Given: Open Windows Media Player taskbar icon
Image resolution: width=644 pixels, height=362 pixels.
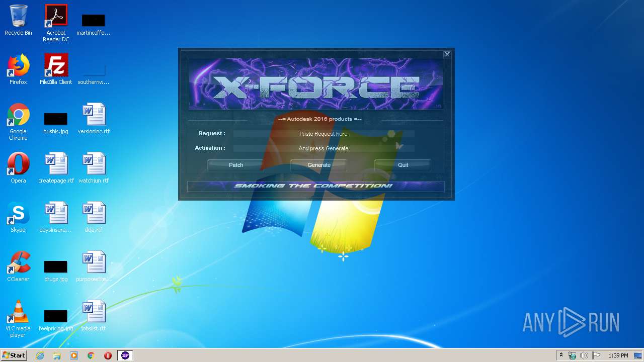Looking at the screenshot, I should point(74,355).
